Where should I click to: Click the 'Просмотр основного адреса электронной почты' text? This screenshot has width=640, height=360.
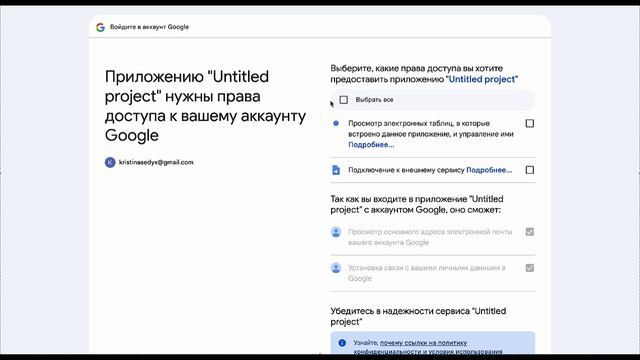430,237
